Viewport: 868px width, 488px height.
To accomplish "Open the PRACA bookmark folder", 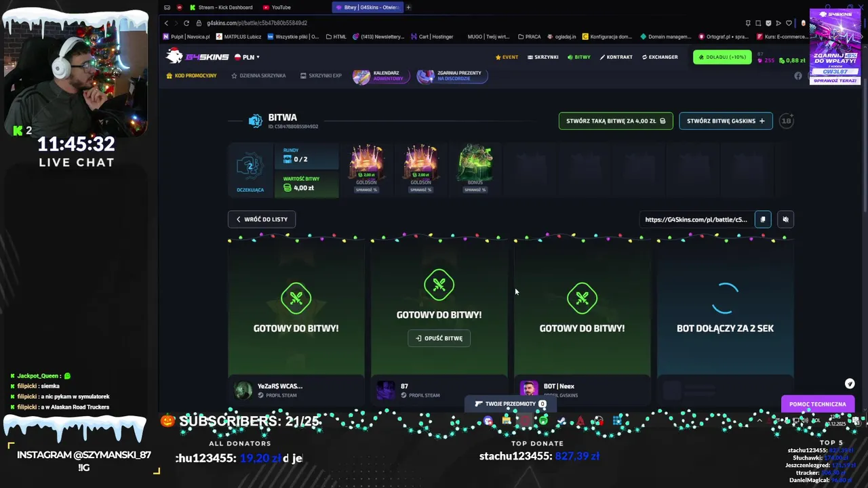I will coord(529,37).
